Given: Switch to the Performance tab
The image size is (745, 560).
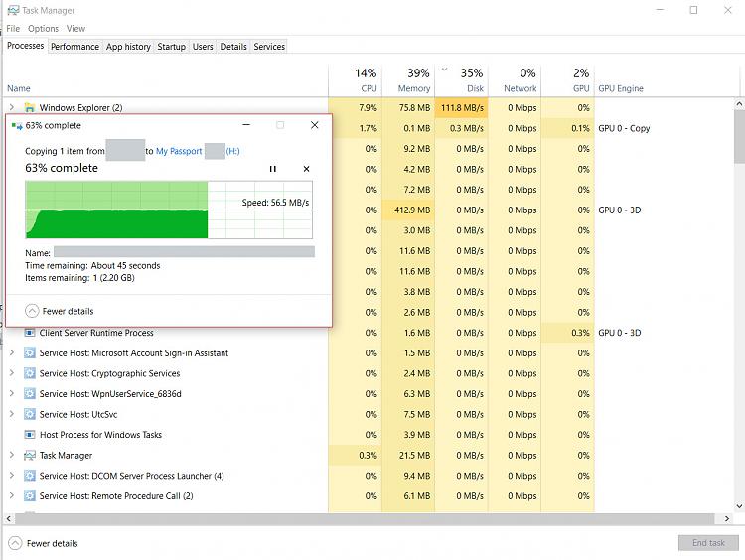Looking at the screenshot, I should click(x=75, y=47).
